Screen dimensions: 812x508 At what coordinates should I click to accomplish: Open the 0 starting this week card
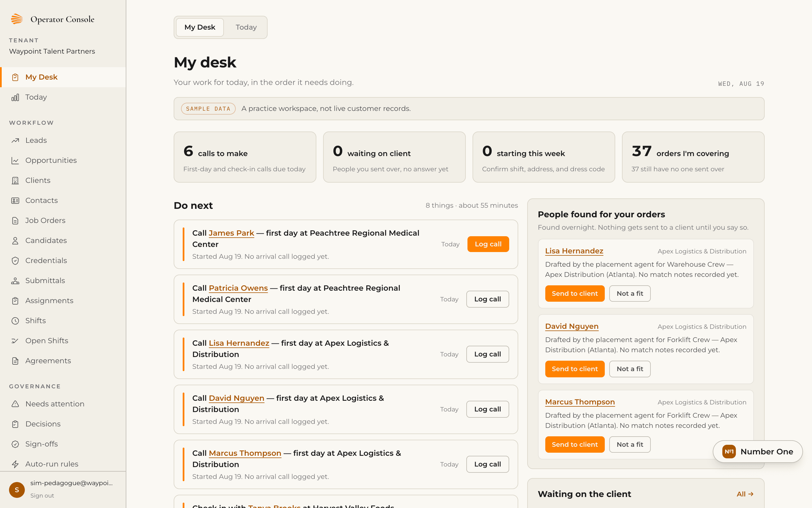(544, 157)
